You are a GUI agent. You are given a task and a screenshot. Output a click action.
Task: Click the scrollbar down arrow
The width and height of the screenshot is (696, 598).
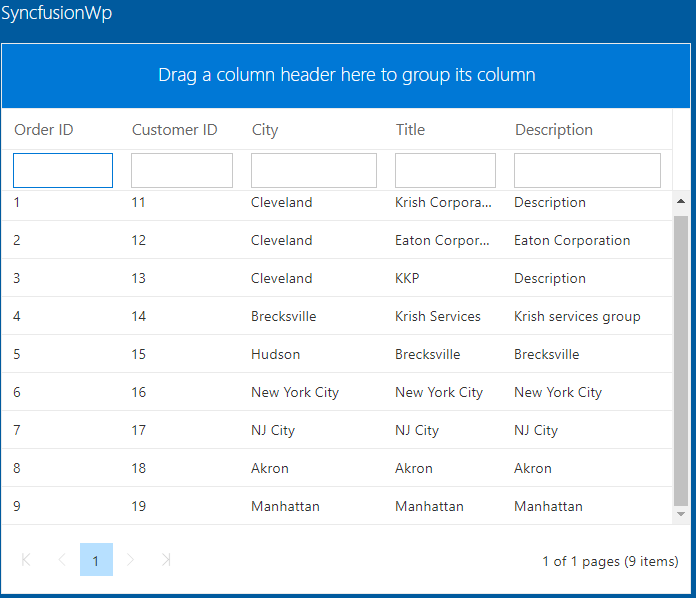point(680,514)
